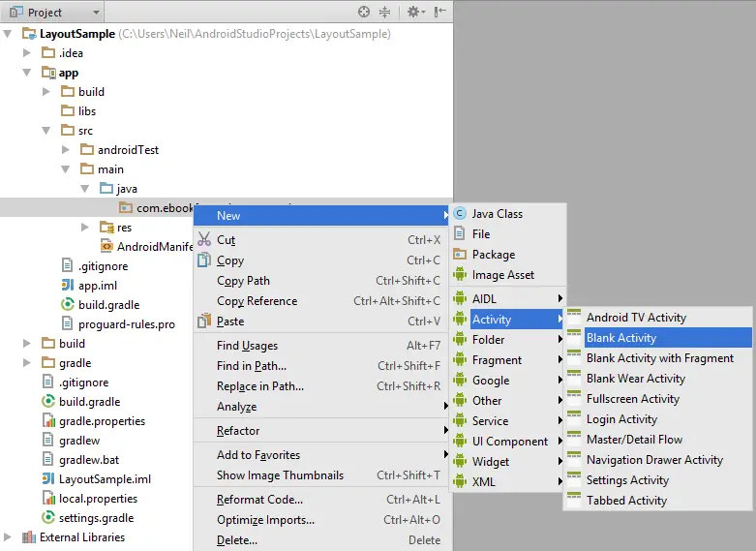Image resolution: width=756 pixels, height=551 pixels.
Task: Expand the res folder arrow
Action: 86,228
